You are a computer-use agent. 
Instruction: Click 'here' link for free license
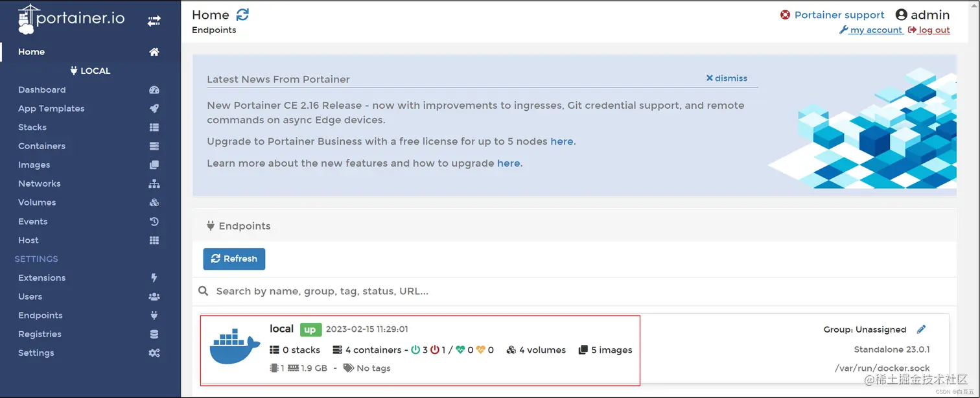point(561,141)
